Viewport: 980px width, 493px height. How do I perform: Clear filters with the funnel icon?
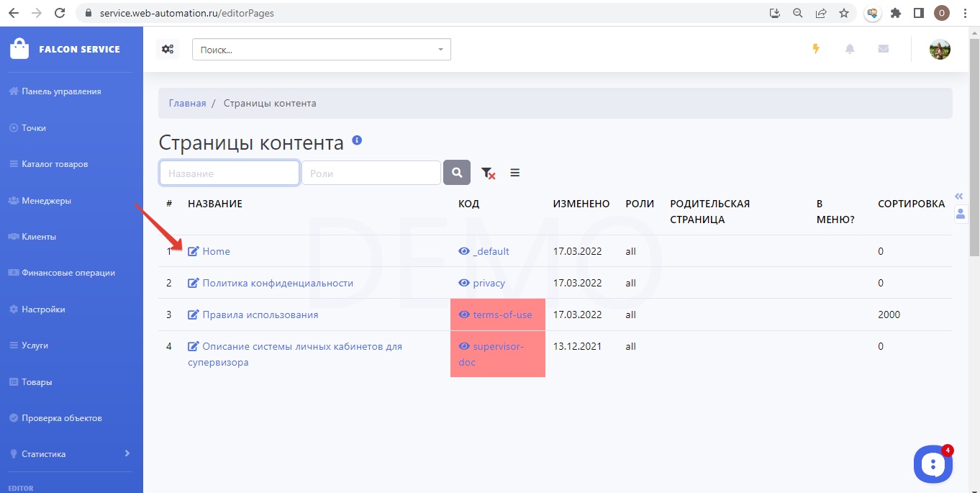coord(488,173)
